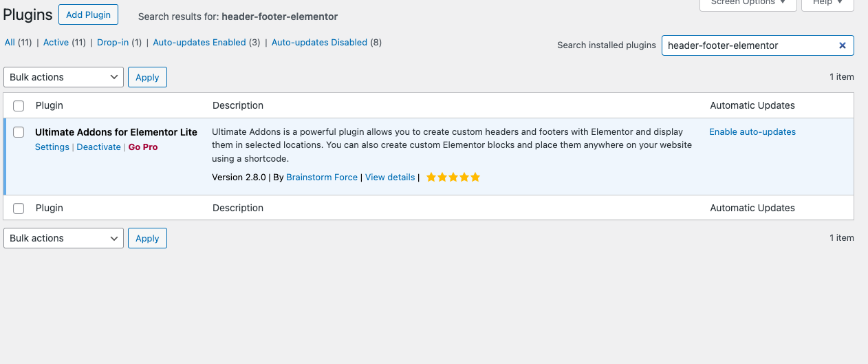This screenshot has height=364, width=868.
Task: Open the bottom Bulk actions dropdown
Action: 63,238
